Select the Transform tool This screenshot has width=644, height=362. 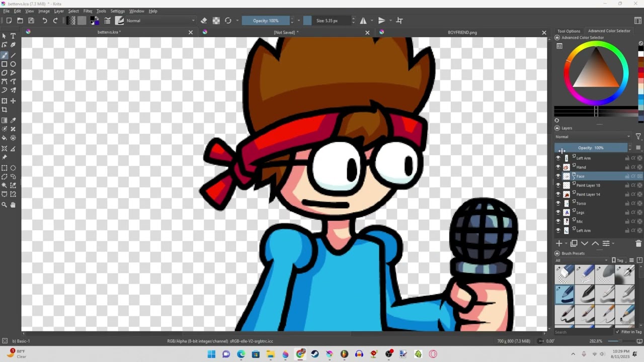5,101
